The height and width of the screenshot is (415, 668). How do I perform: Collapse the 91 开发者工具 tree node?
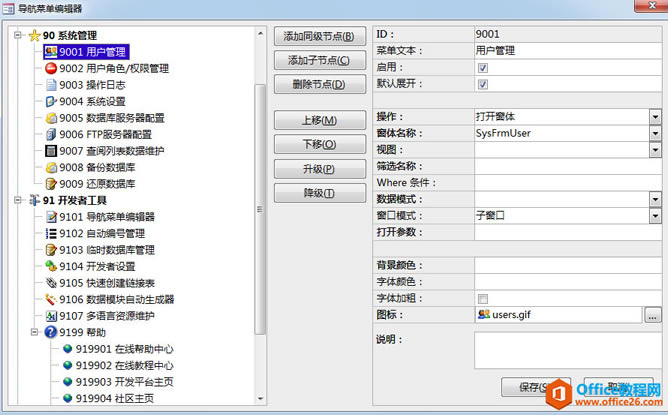point(17,200)
